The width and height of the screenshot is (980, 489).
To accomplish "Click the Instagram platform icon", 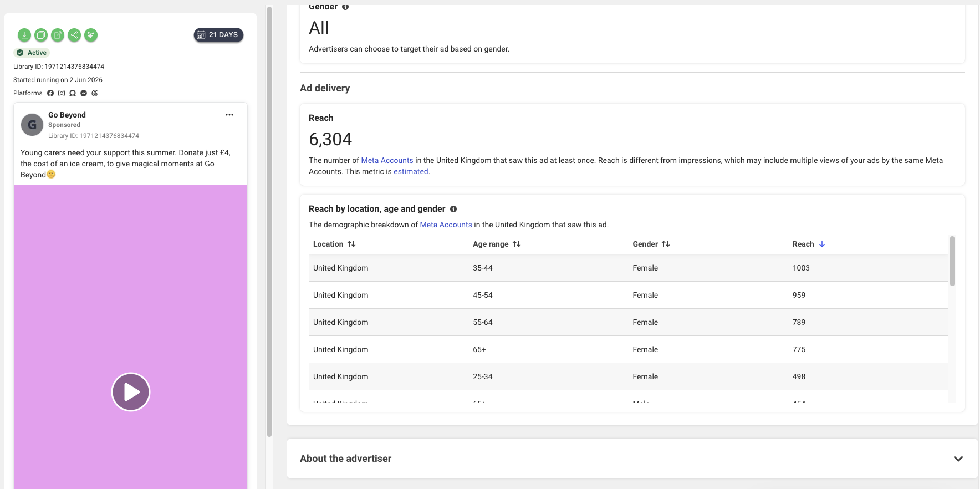I will (62, 93).
